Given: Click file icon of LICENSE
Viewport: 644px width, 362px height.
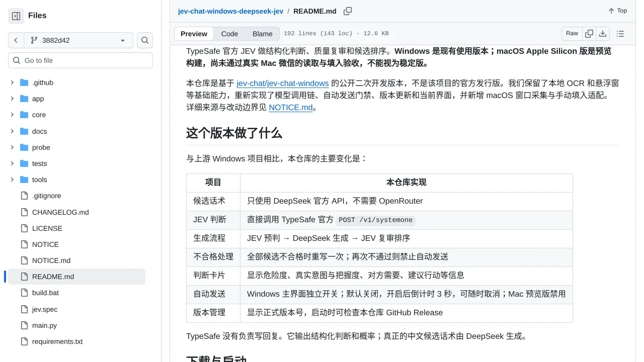Looking at the screenshot, I should point(24,228).
